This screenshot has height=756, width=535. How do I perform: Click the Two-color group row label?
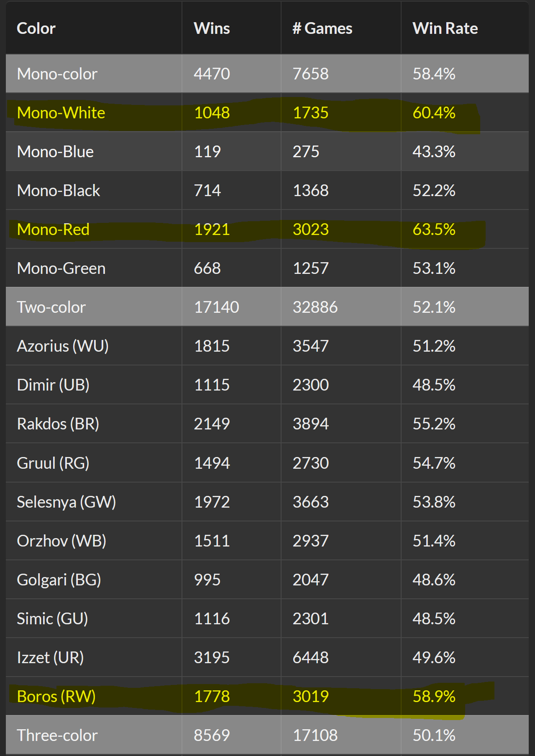tap(51, 307)
